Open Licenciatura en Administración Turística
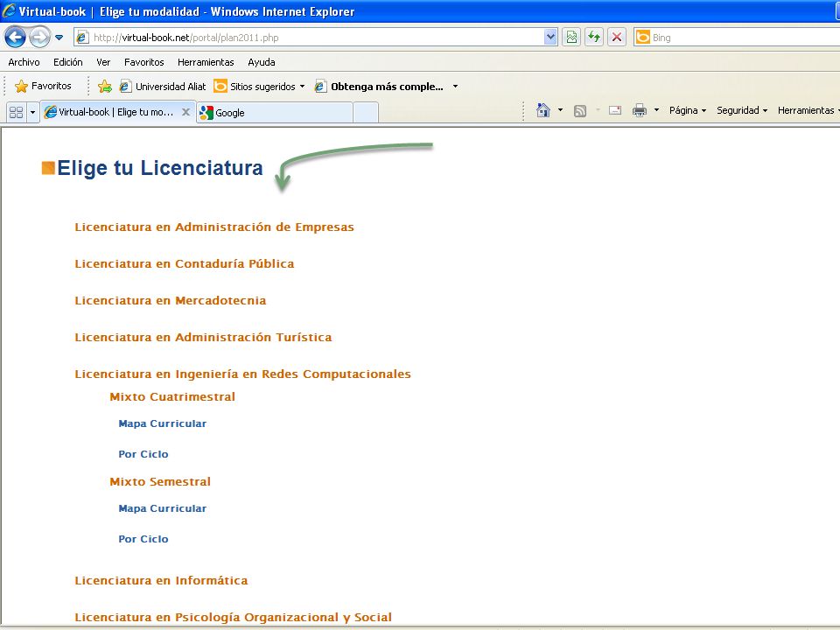The height and width of the screenshot is (630, 840). tap(203, 338)
